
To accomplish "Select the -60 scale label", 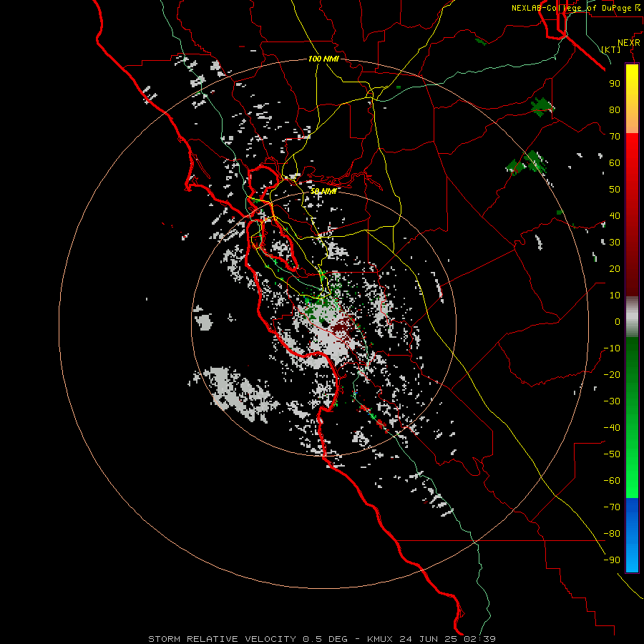I will pyautogui.click(x=612, y=481).
